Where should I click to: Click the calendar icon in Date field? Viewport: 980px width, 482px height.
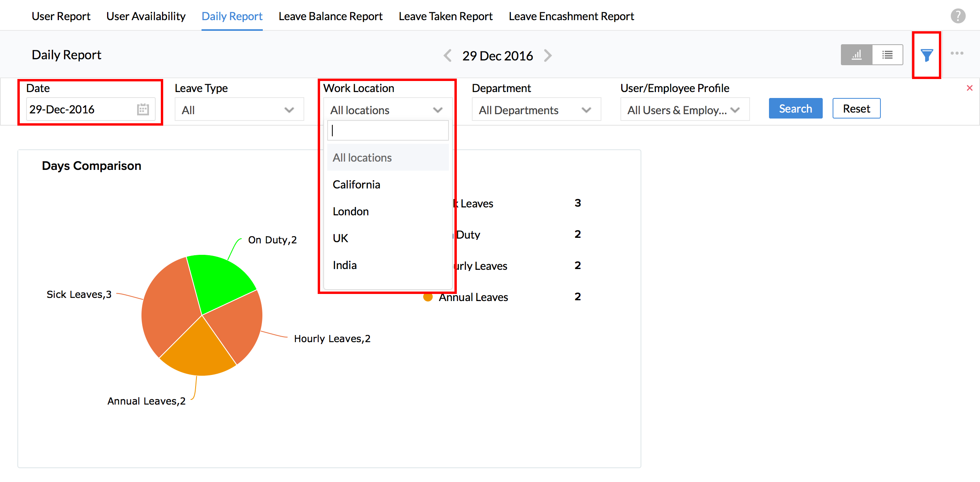coord(143,109)
